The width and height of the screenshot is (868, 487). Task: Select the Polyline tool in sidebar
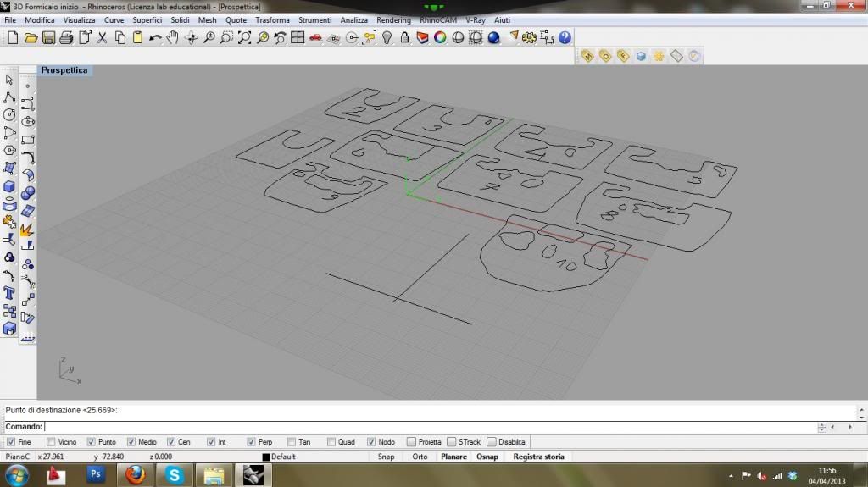[9, 97]
